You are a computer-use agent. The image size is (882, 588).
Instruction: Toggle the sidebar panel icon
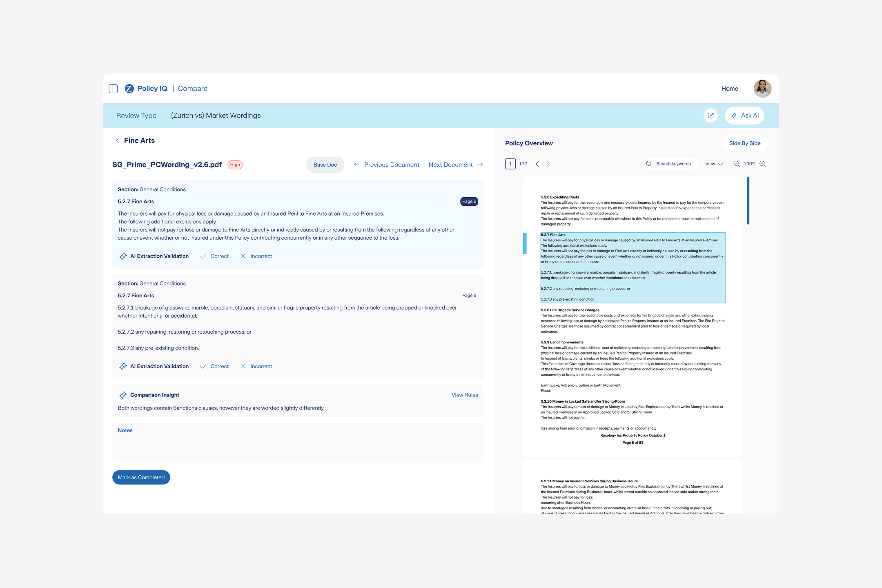point(113,89)
